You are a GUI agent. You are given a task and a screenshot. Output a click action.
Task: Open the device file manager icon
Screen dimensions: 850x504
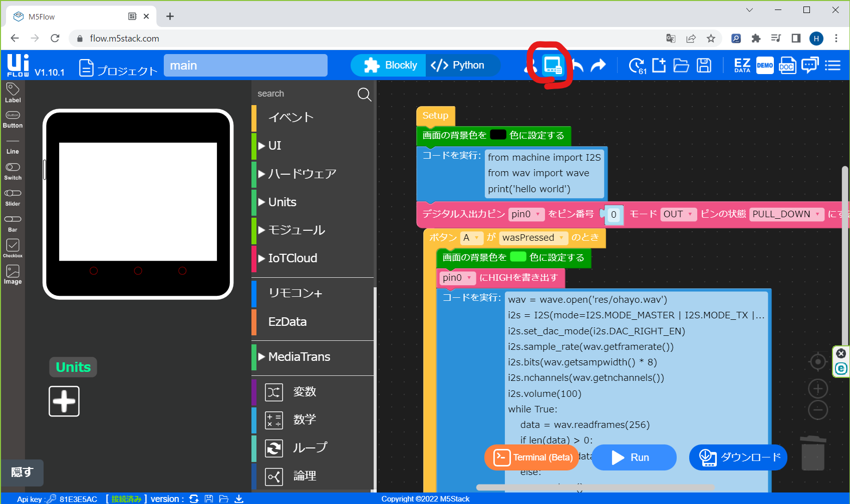553,66
